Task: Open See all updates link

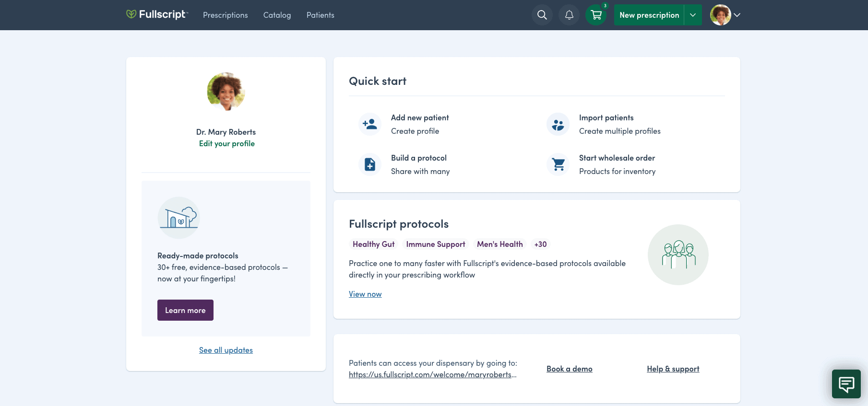Action: (x=226, y=350)
